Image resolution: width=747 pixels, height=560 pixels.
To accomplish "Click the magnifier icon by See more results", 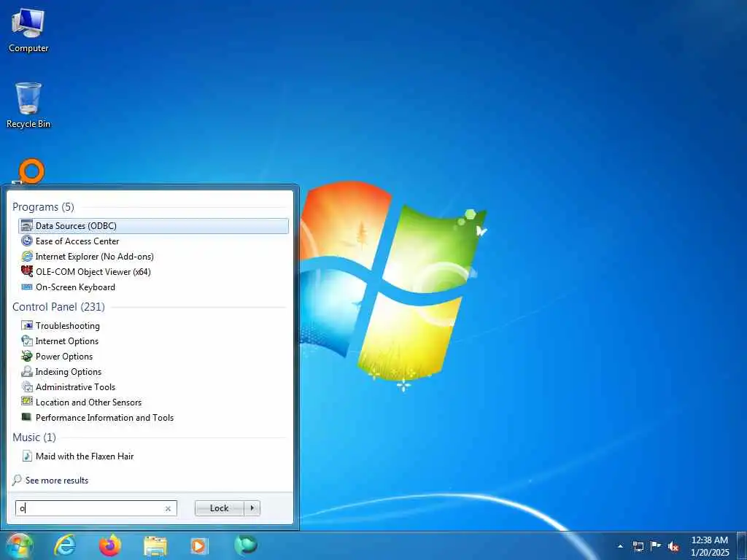I will tap(18, 480).
